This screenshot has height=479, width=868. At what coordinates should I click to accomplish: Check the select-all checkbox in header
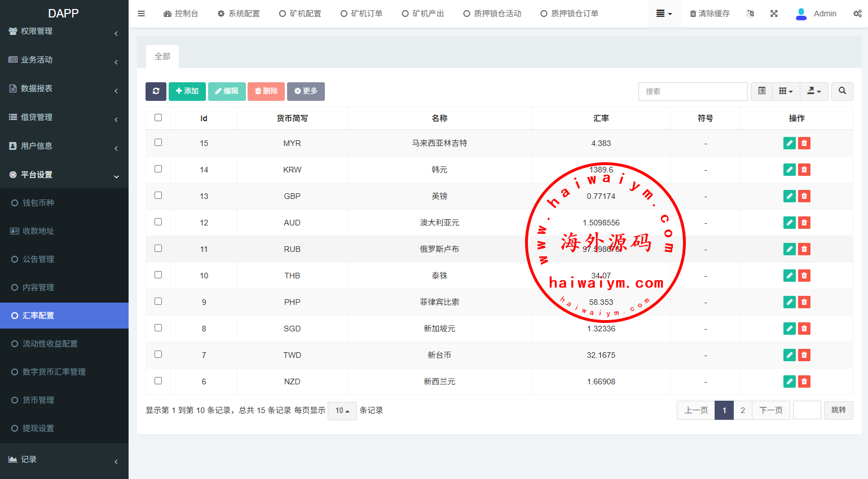pyautogui.click(x=158, y=118)
